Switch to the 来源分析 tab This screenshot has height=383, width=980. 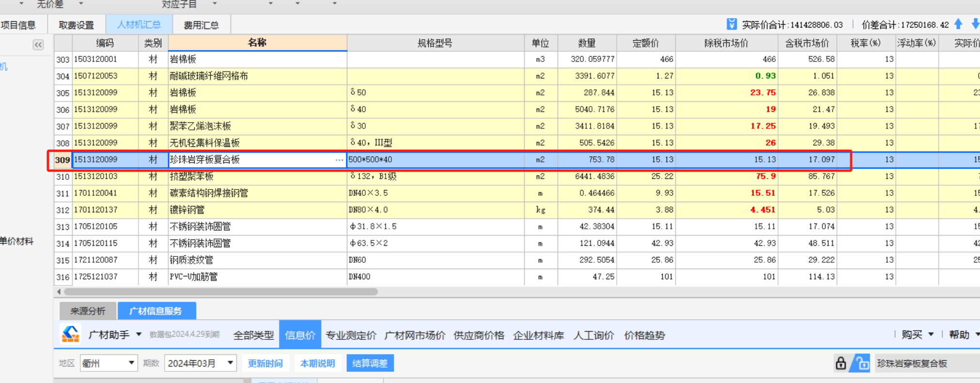[88, 311]
